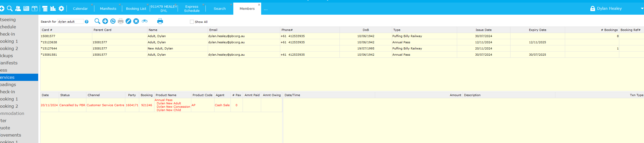The width and height of the screenshot is (644, 143).
Task: Click the search help question mark icon
Action: click(x=87, y=22)
